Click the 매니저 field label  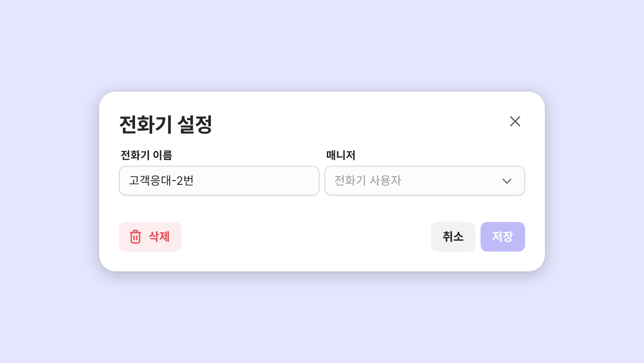click(x=341, y=155)
